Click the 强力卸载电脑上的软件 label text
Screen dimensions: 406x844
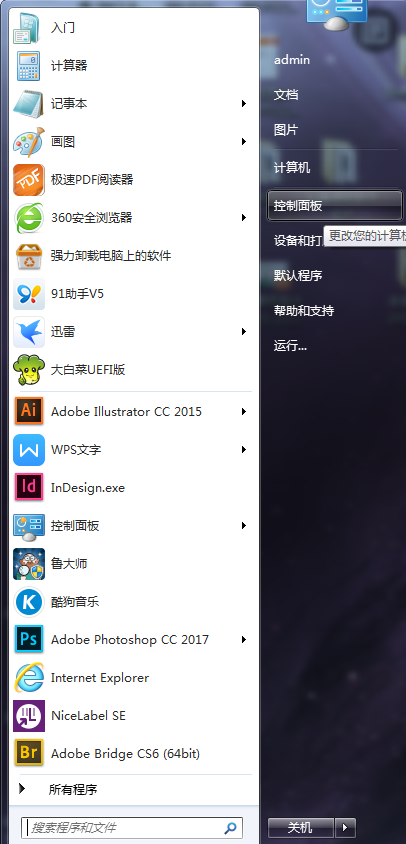(x=111, y=256)
